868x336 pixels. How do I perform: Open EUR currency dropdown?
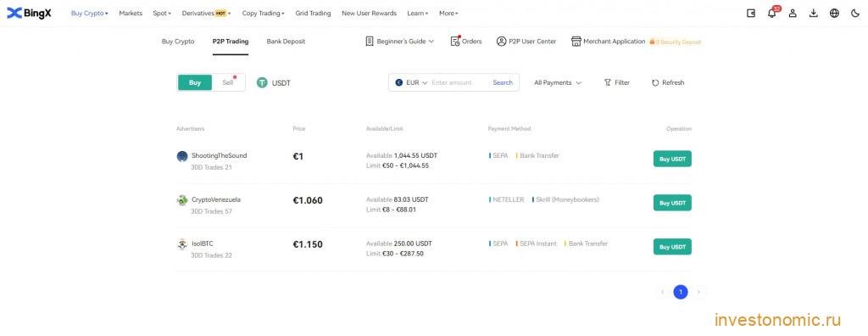(412, 82)
